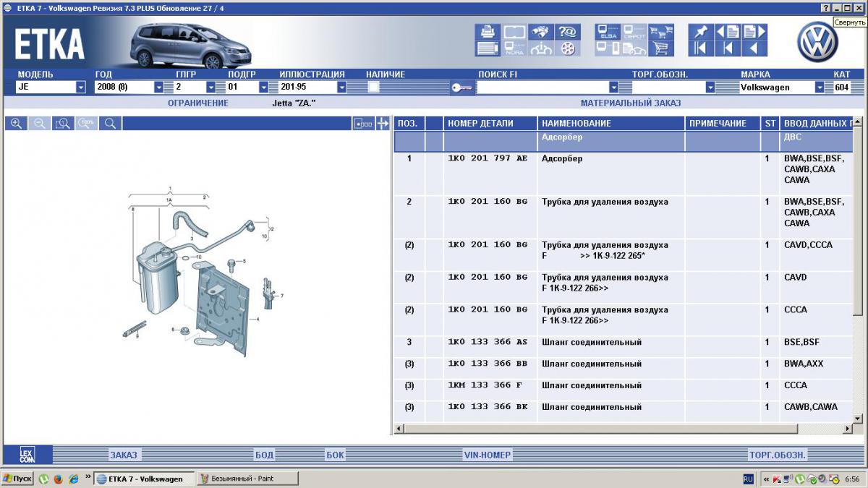868x488 pixels.
Task: Expand the ГОД dropdown showing 2008 (8)
Action: coord(159,87)
